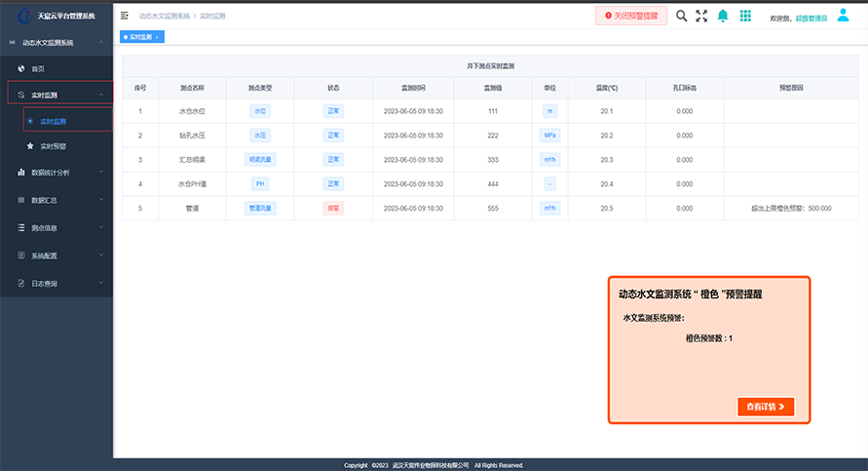The image size is (868, 471).
Task: Go to 首页 in the sidebar
Action: coord(38,69)
